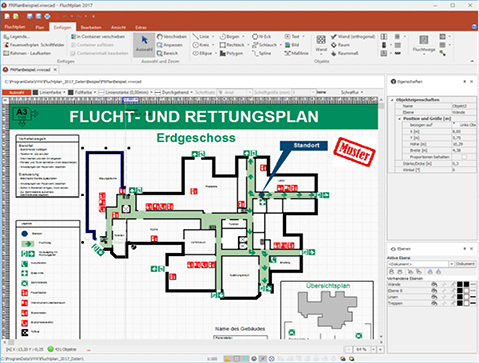
Task: Toggle the Proportionen behalten checkbox
Action: point(464,157)
